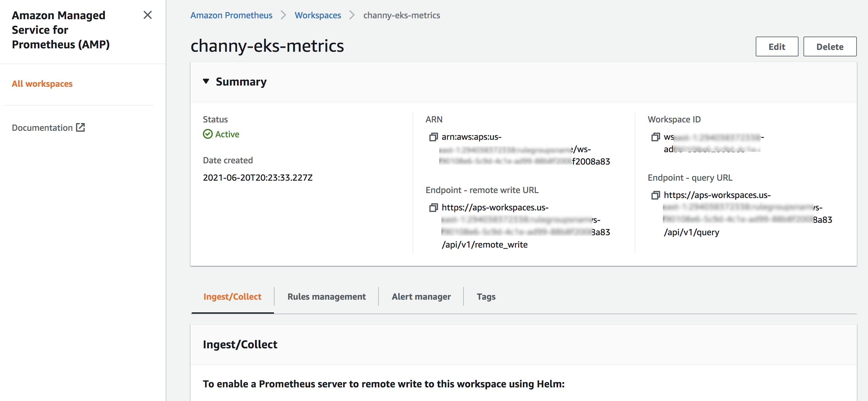868x401 pixels.
Task: Click the breadcrumb chevron after Workspaces
Action: click(352, 15)
